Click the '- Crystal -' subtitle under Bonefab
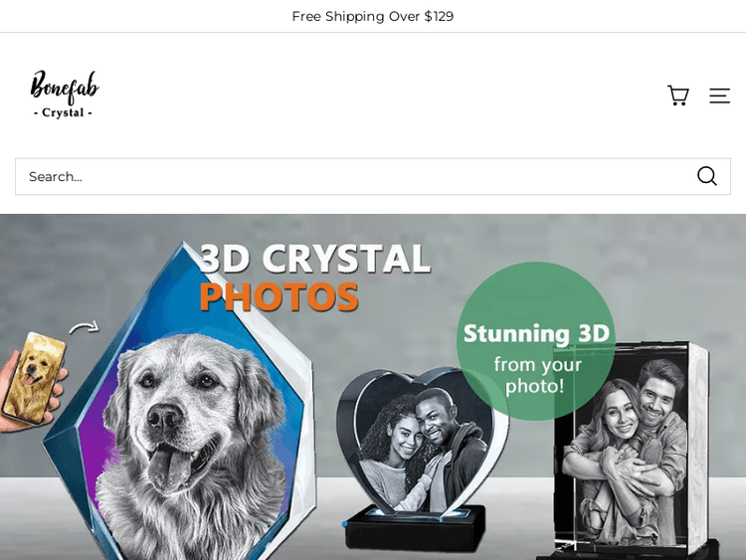The height and width of the screenshot is (560, 746). pos(63,112)
